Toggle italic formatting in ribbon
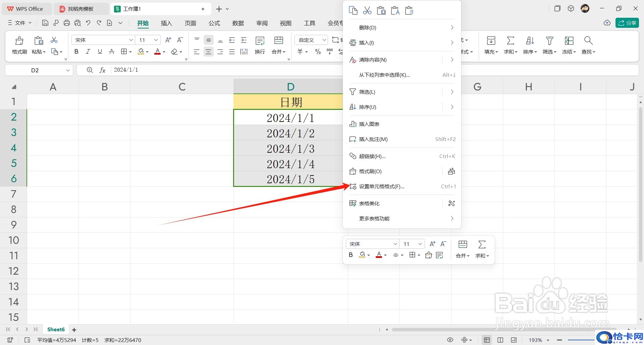 click(88, 52)
